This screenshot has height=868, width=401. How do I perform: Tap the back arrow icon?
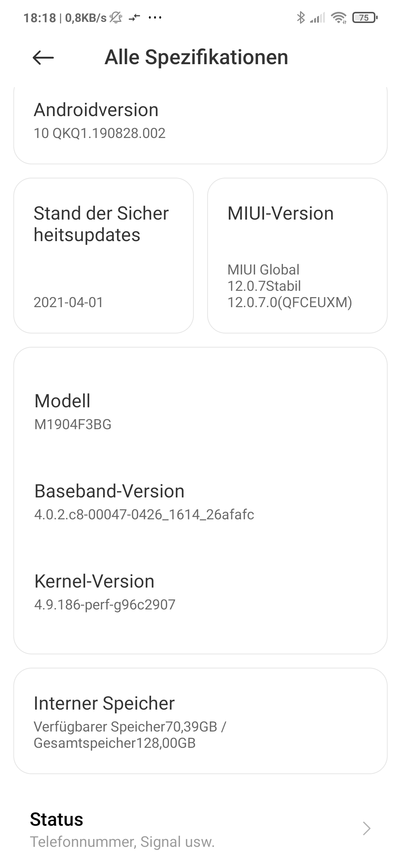click(43, 57)
